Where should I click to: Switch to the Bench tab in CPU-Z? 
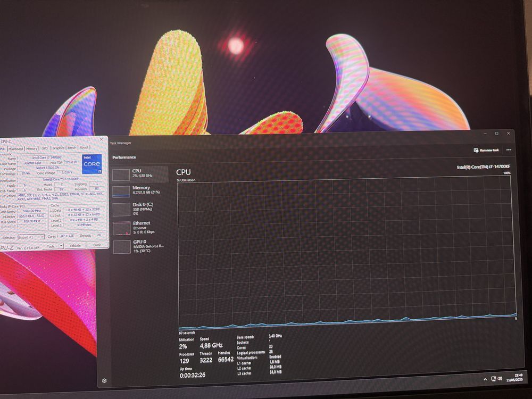[x=72, y=147]
